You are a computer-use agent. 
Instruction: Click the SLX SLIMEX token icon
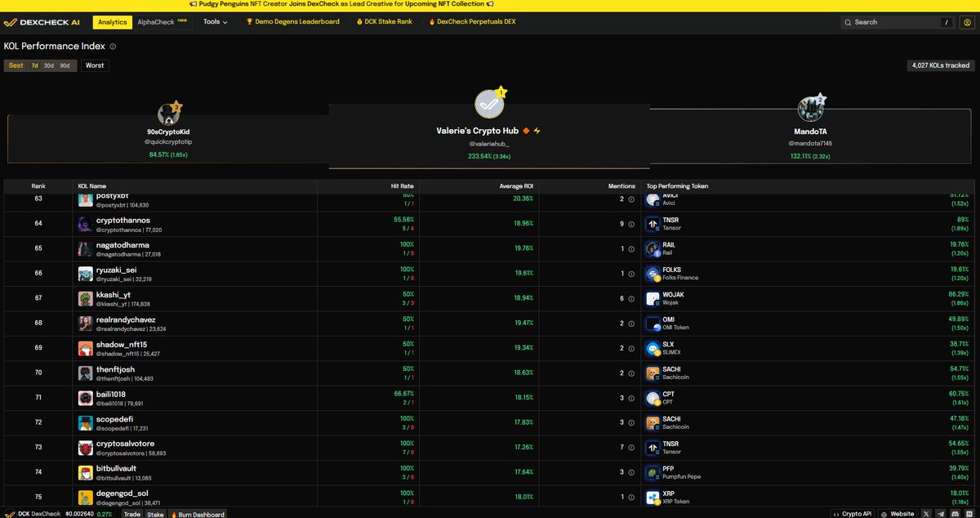pyautogui.click(x=653, y=349)
